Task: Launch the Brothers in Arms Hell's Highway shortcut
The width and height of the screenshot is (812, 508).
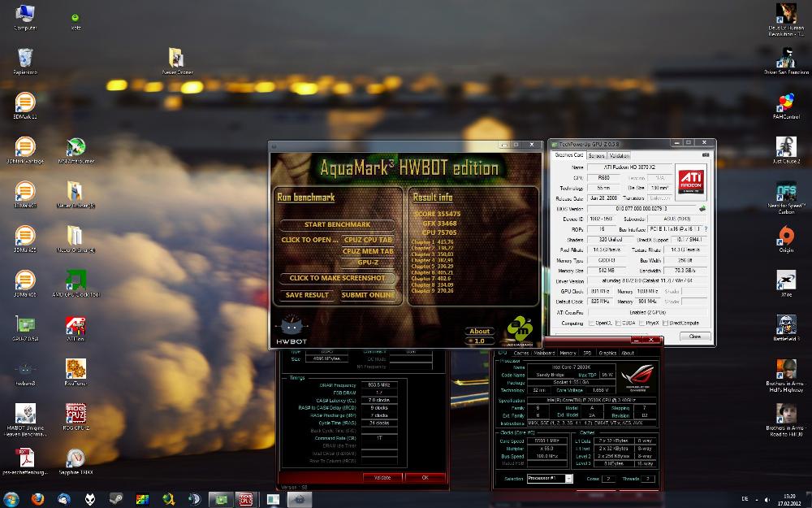Action: pyautogui.click(x=786, y=376)
